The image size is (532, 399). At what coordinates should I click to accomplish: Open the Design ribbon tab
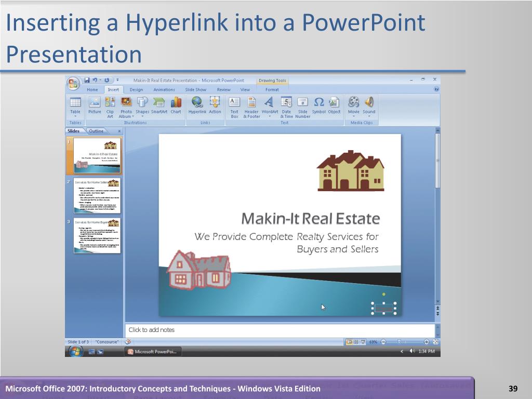(136, 89)
